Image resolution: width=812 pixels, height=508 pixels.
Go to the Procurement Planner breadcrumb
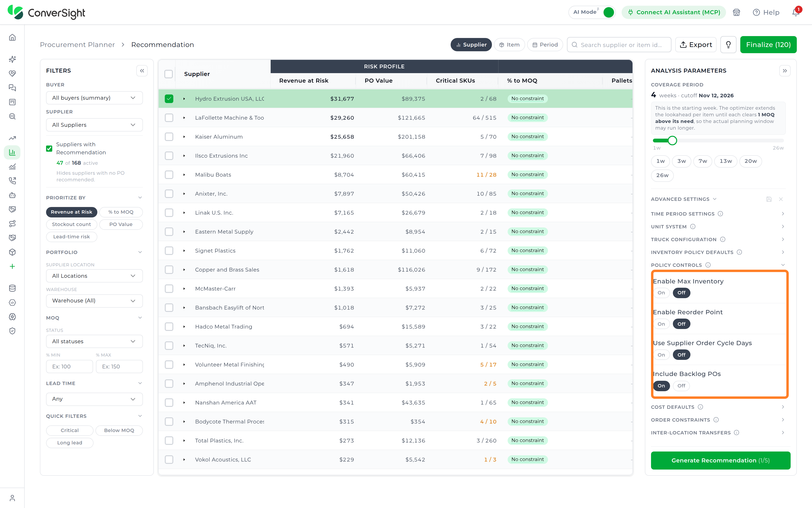[x=77, y=45]
